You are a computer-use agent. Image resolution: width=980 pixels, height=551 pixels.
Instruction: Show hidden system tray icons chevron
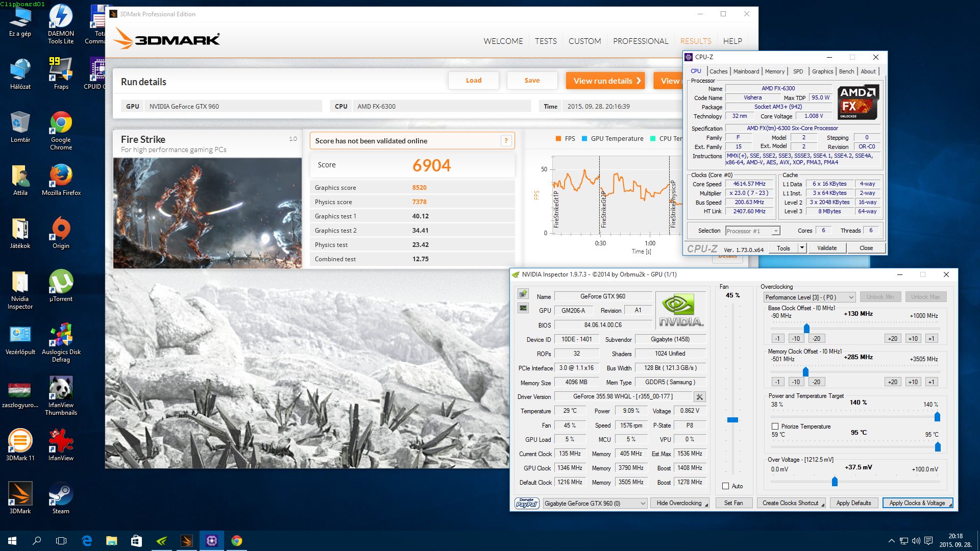pyautogui.click(x=891, y=541)
